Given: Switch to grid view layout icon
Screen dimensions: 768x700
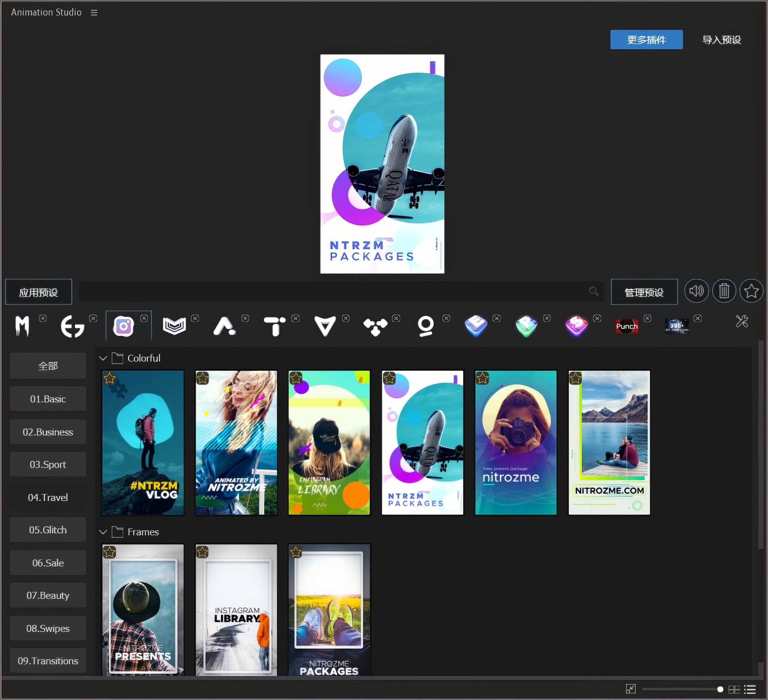Looking at the screenshot, I should pyautogui.click(x=734, y=689).
